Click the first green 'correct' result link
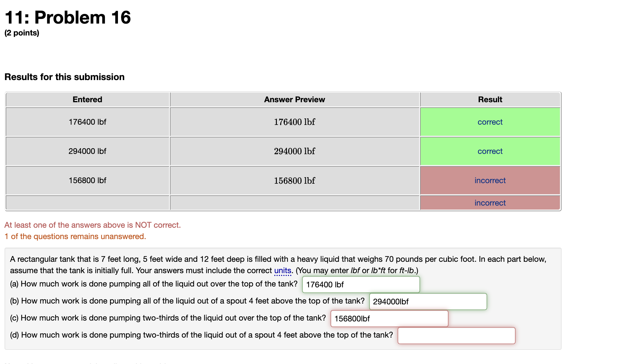Viewport: 623px width, 364px height. click(490, 122)
